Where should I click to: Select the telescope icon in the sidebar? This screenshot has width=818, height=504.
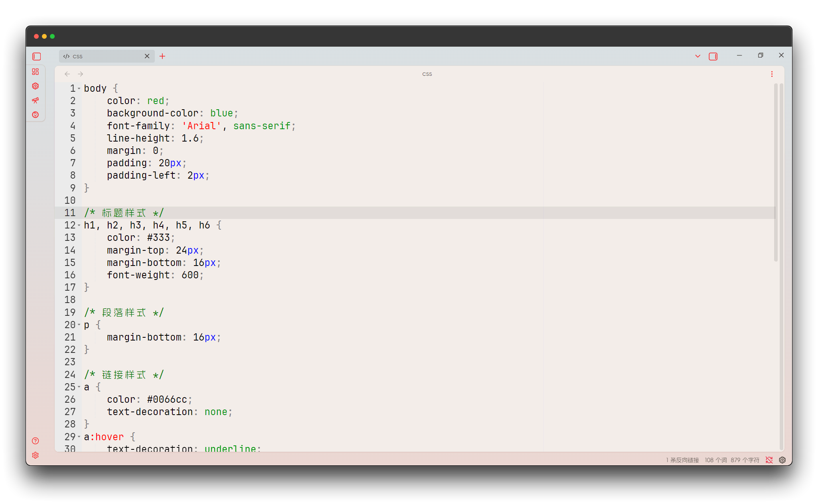click(36, 100)
